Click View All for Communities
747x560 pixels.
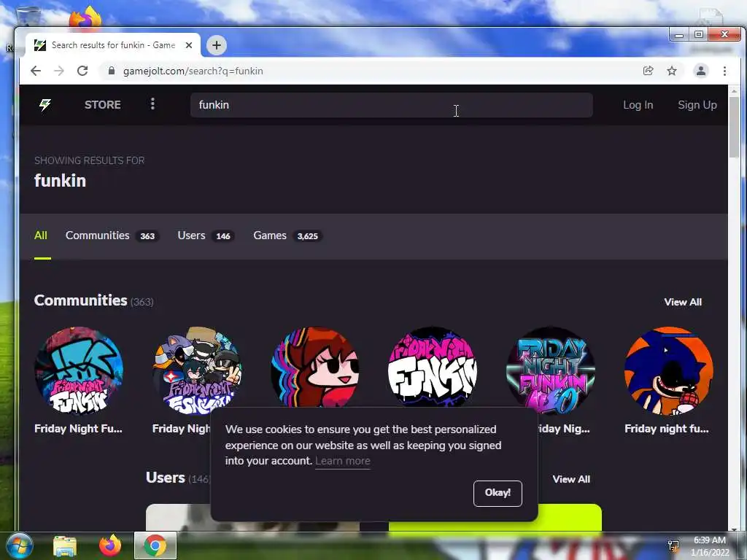click(x=683, y=302)
